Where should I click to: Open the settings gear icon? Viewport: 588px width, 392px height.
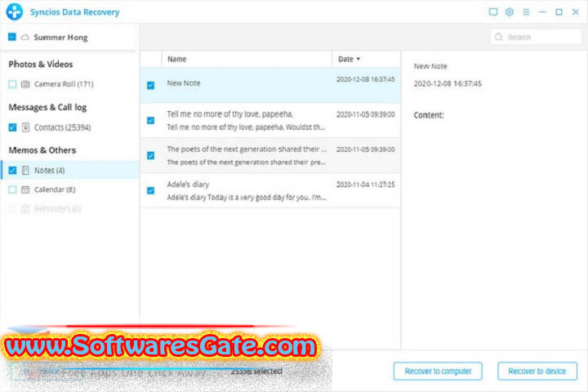coord(510,12)
